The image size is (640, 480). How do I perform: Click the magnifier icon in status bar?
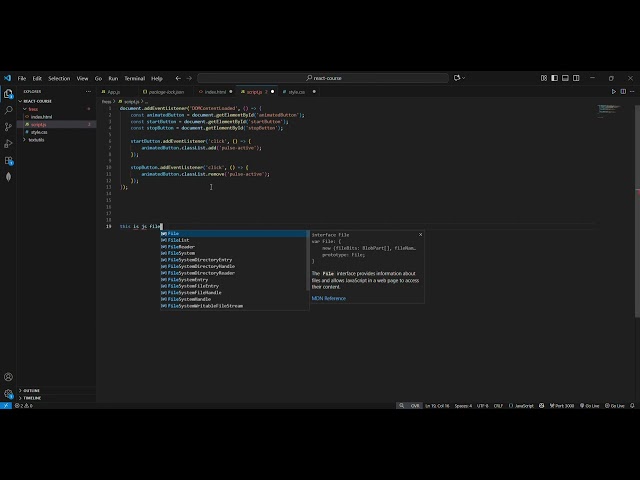(401, 406)
